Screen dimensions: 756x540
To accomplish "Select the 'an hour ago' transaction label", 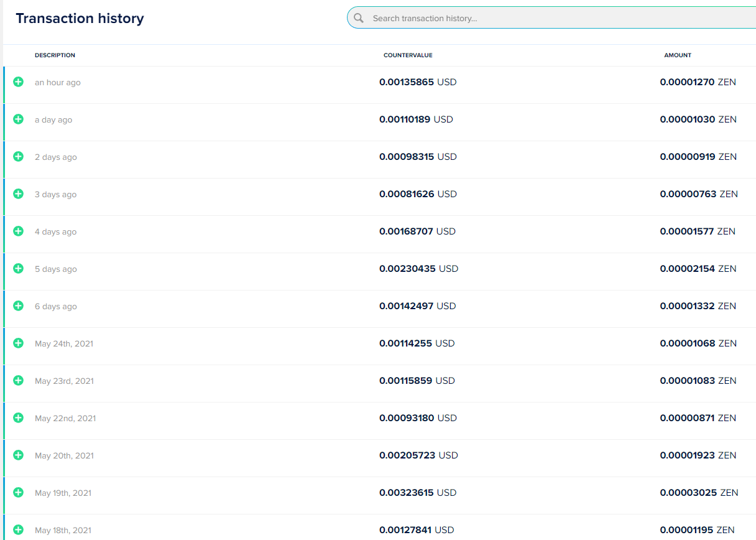I will coord(58,82).
